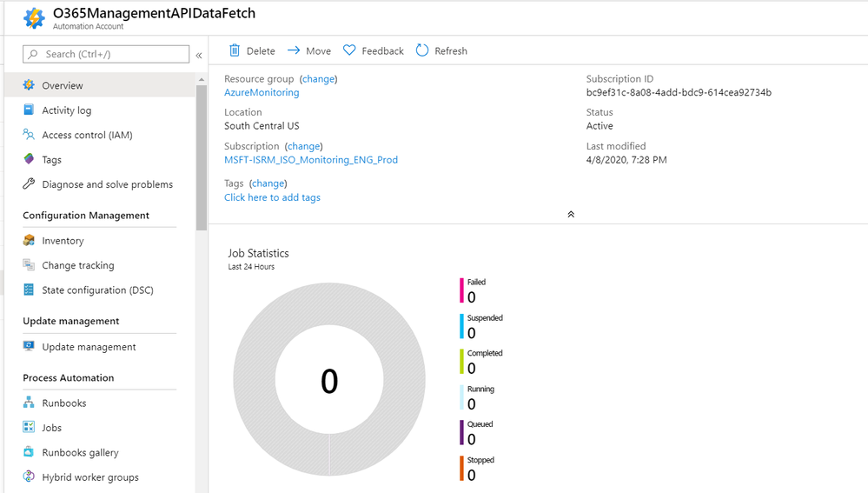The width and height of the screenshot is (868, 493).
Task: Click the Subscription ID value text
Action: pyautogui.click(x=679, y=92)
